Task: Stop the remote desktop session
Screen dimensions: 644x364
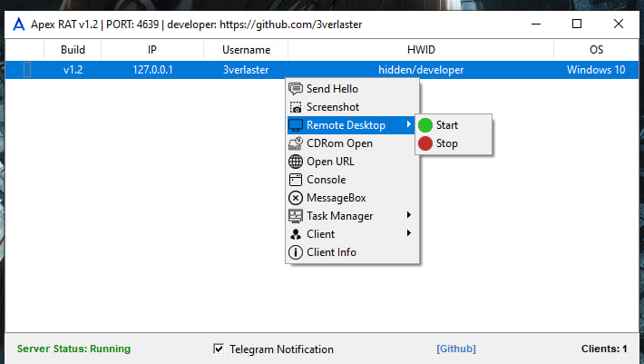Action: pos(454,143)
